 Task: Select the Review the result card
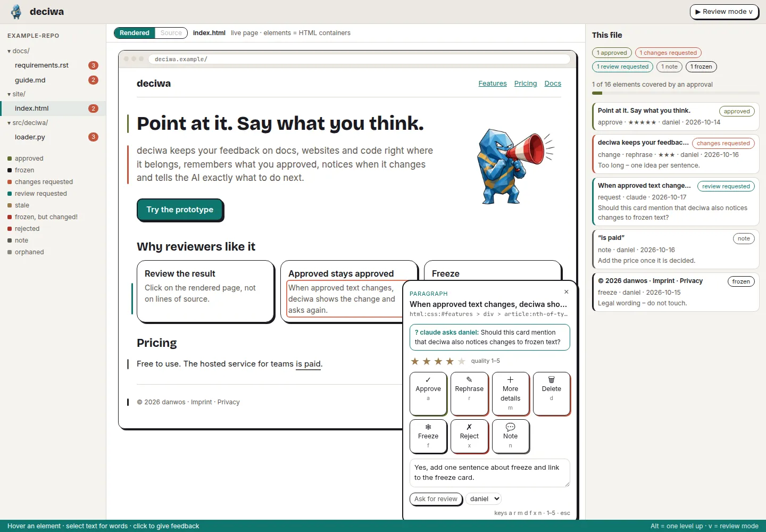(x=205, y=292)
